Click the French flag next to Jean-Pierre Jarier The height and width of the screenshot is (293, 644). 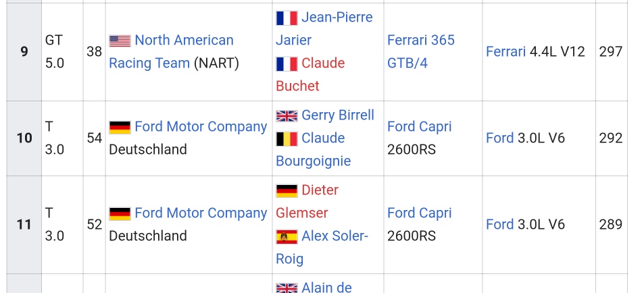coord(287,18)
